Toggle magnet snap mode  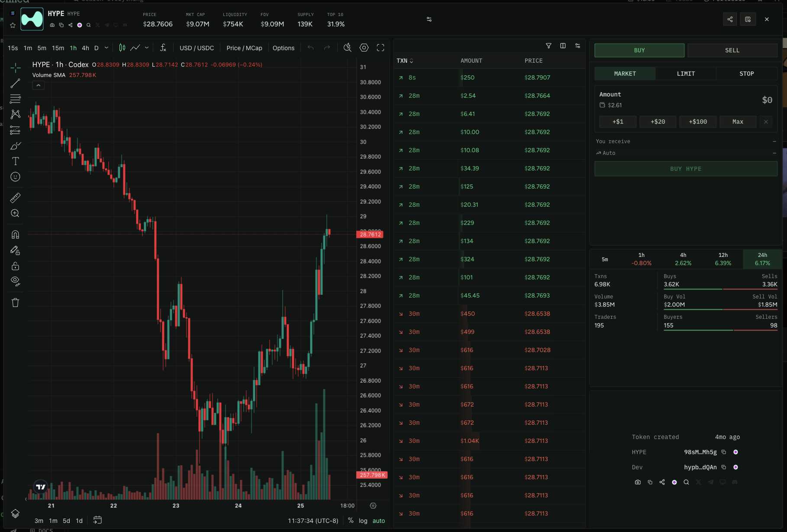click(x=16, y=234)
